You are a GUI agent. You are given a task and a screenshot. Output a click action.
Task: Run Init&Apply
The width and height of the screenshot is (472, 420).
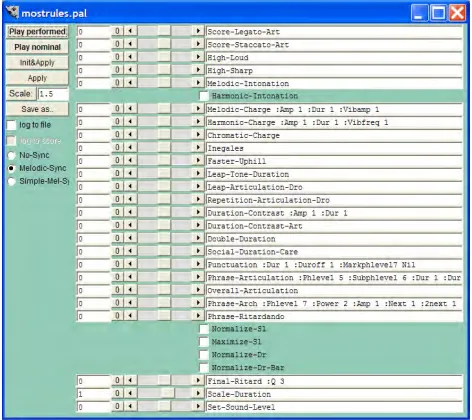[37, 63]
